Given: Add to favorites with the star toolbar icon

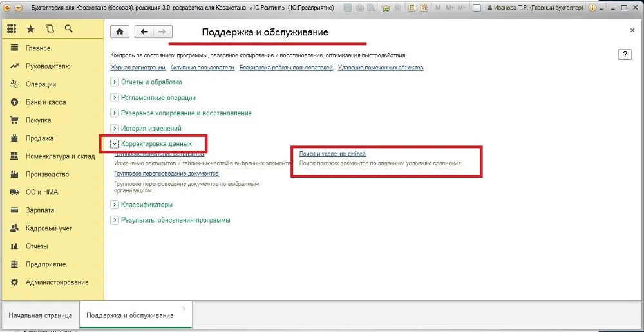Looking at the screenshot, I should coord(386,8).
